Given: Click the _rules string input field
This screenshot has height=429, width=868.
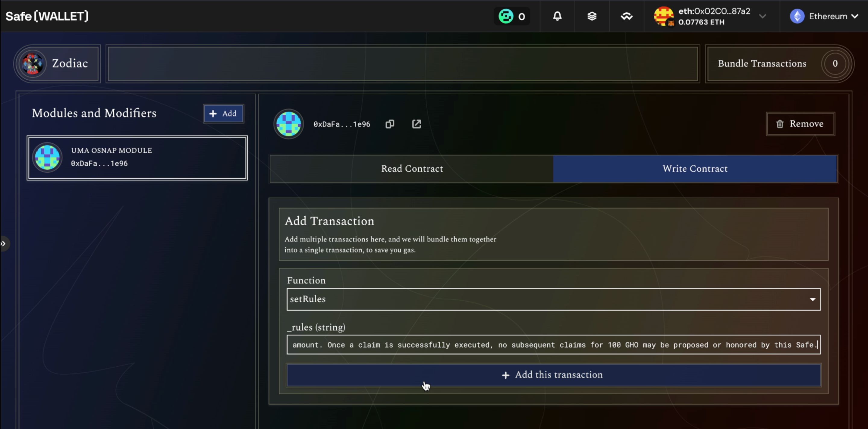Looking at the screenshot, I should point(554,344).
